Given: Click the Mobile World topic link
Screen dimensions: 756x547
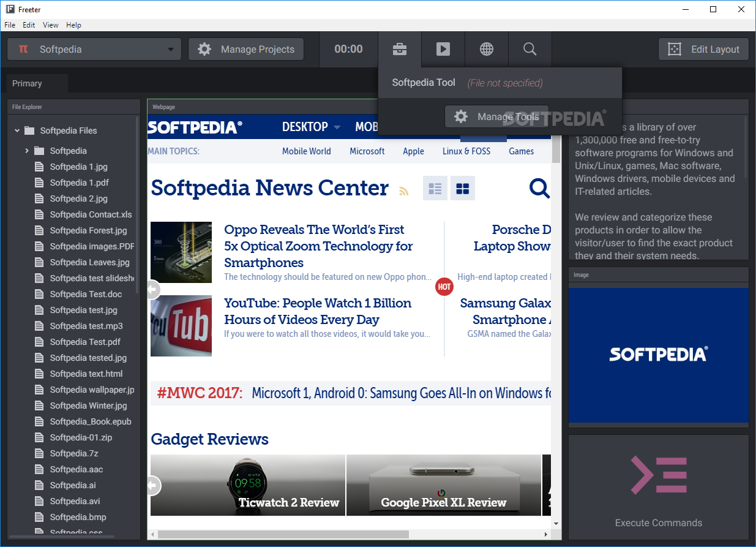Looking at the screenshot, I should click(306, 151).
